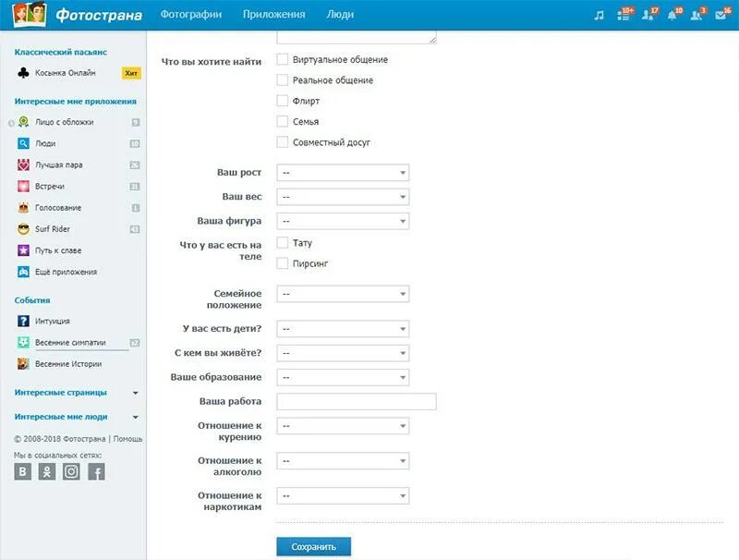Click the Люди magnifier icon in sidebar
739x560 pixels.
pos(23,143)
